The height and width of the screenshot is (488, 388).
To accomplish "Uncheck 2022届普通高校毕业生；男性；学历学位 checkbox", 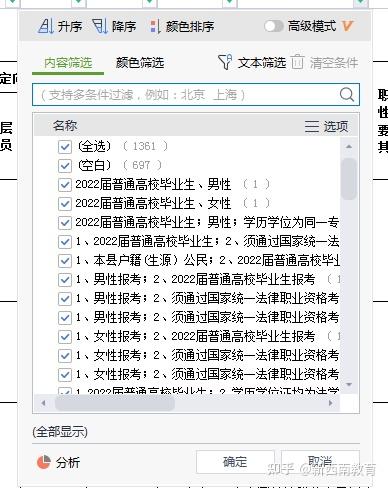I will point(65,222).
